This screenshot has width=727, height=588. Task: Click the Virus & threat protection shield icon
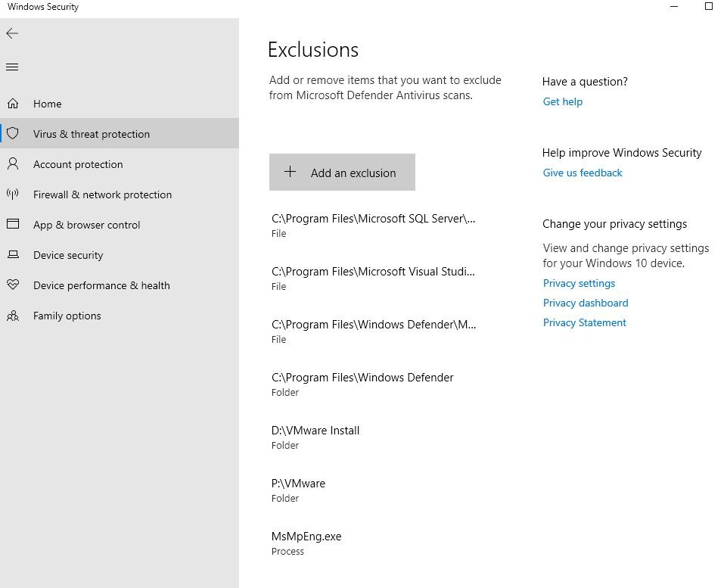(11, 133)
